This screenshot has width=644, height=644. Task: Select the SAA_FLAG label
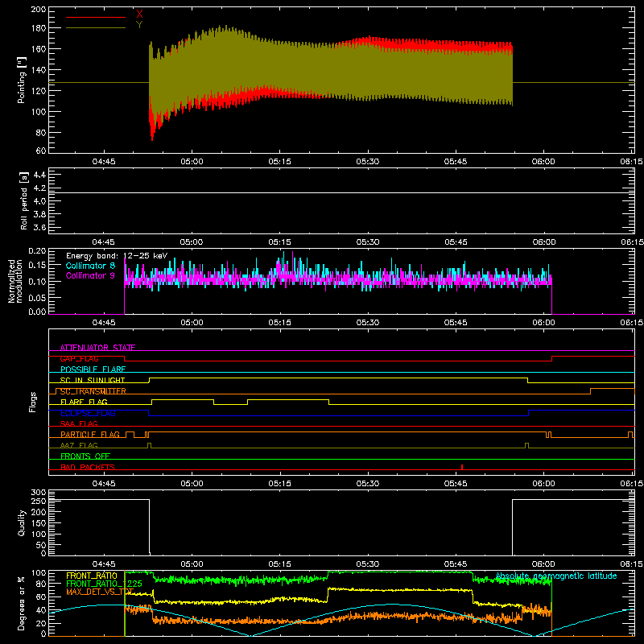[79, 423]
